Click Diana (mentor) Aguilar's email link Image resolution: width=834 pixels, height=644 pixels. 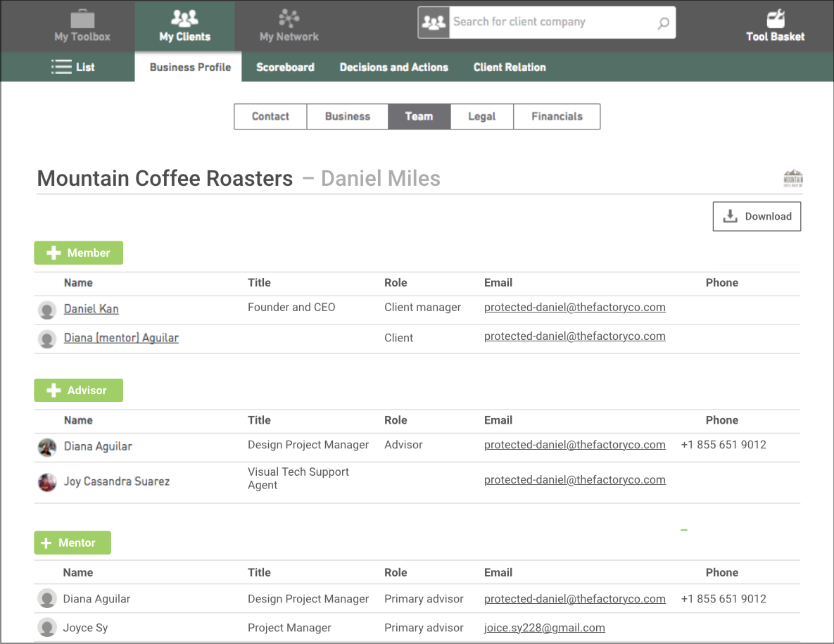coord(574,336)
